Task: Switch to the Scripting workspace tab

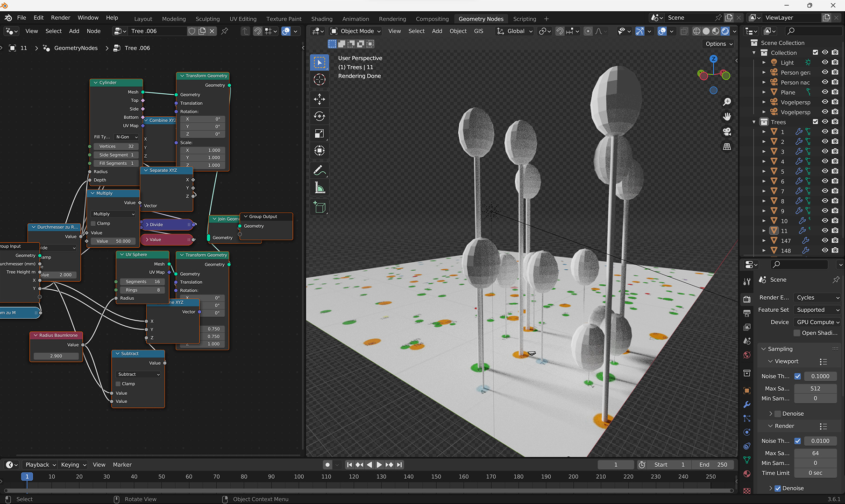Action: (x=525, y=19)
